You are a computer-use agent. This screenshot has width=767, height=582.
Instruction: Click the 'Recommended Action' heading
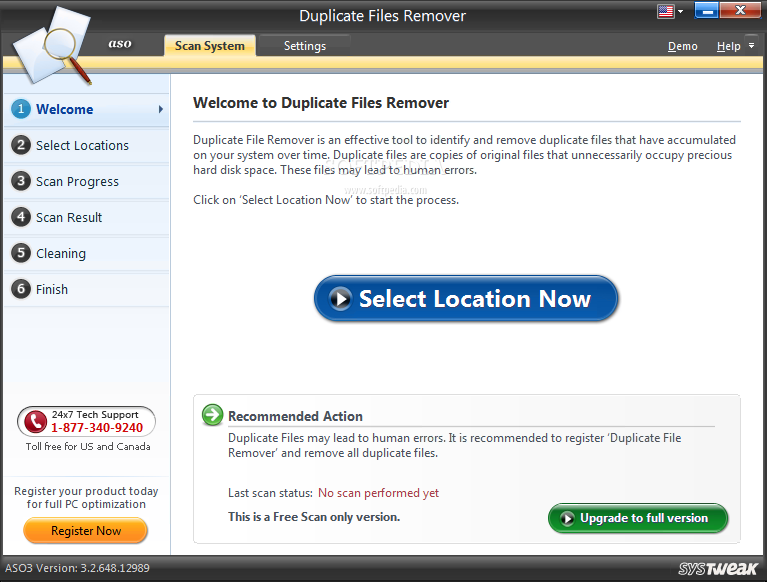tap(295, 416)
